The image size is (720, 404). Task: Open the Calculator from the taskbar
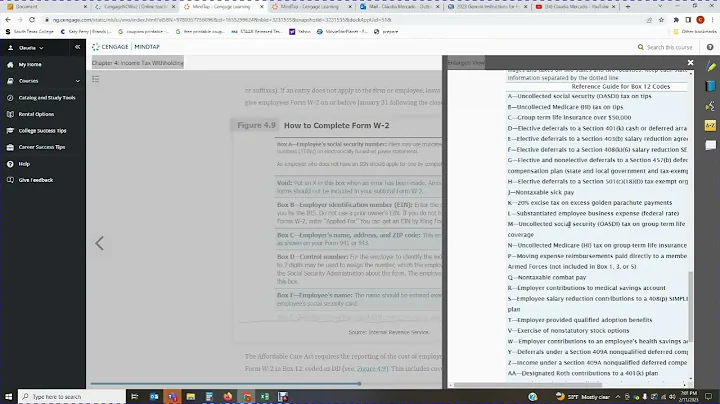click(x=209, y=397)
